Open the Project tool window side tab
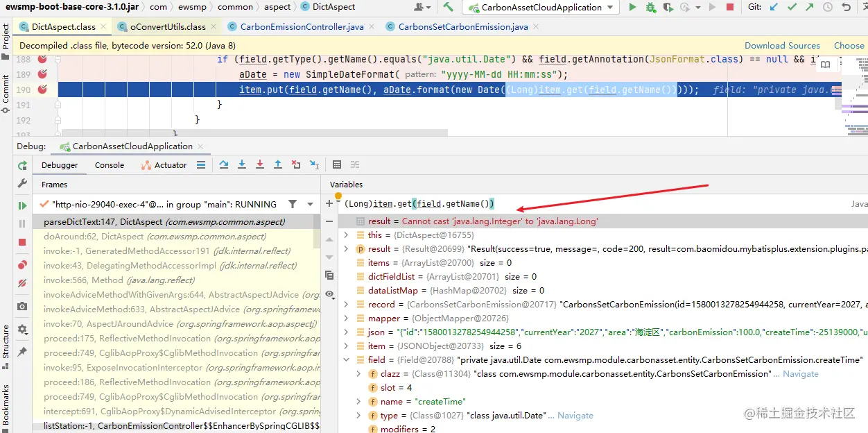 pyautogui.click(x=6, y=42)
